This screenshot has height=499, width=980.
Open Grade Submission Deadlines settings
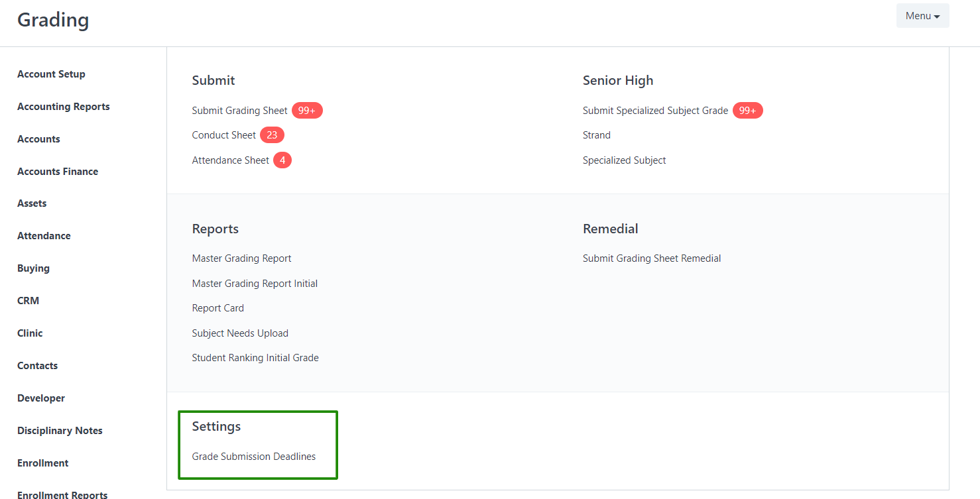(254, 457)
